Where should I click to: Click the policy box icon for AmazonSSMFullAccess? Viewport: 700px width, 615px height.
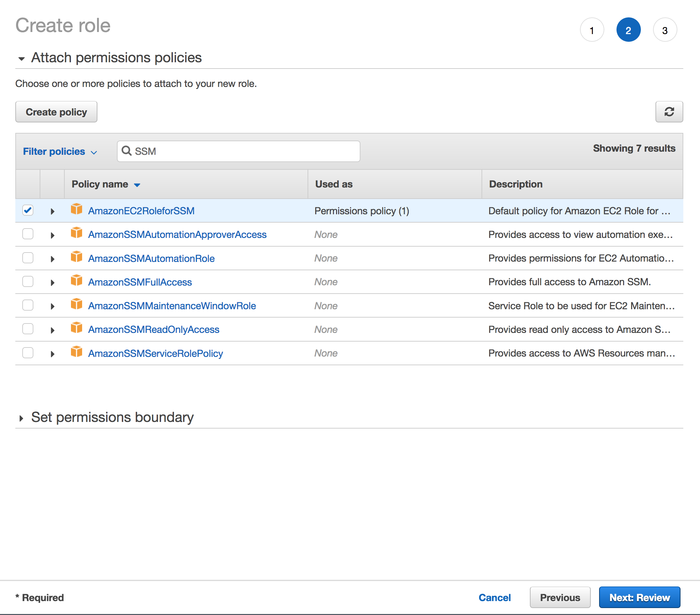pos(77,281)
